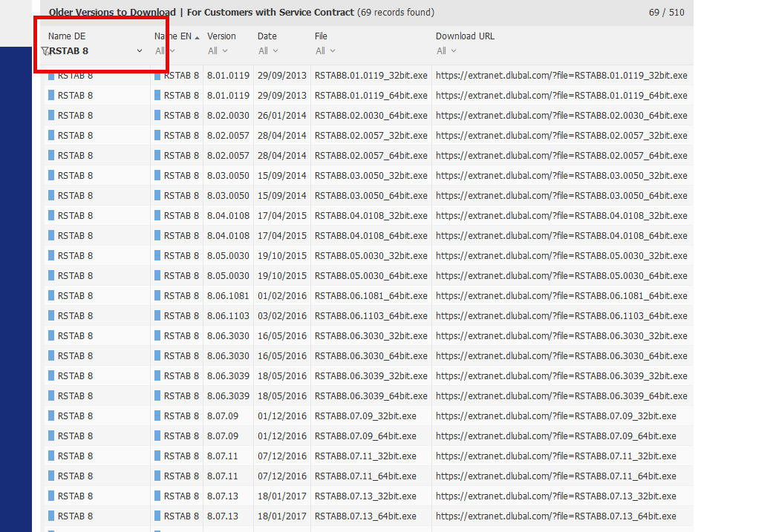773x532 pixels.
Task: Click Name EN blue marker in RSTAB8.07.13_32bit.exe row
Action: [157, 496]
